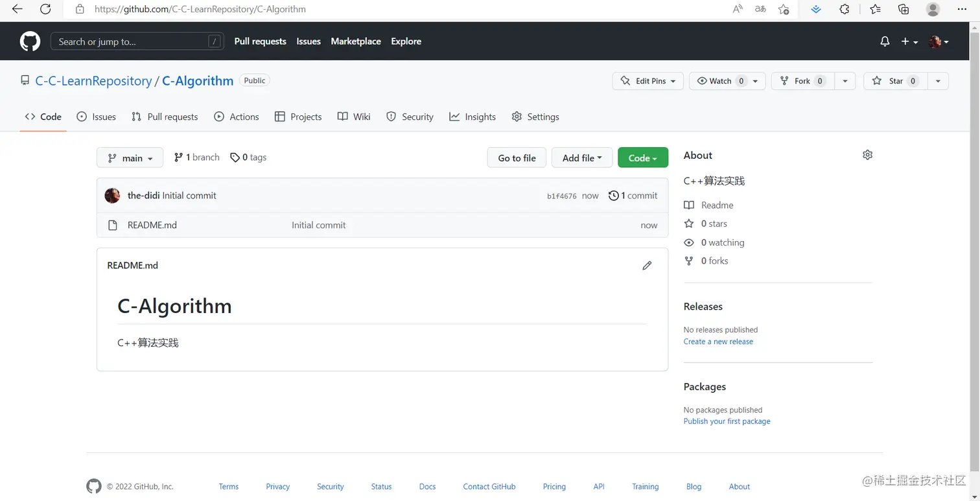Open the Add file dropdown
Screen dimensions: 980x501
click(x=582, y=158)
